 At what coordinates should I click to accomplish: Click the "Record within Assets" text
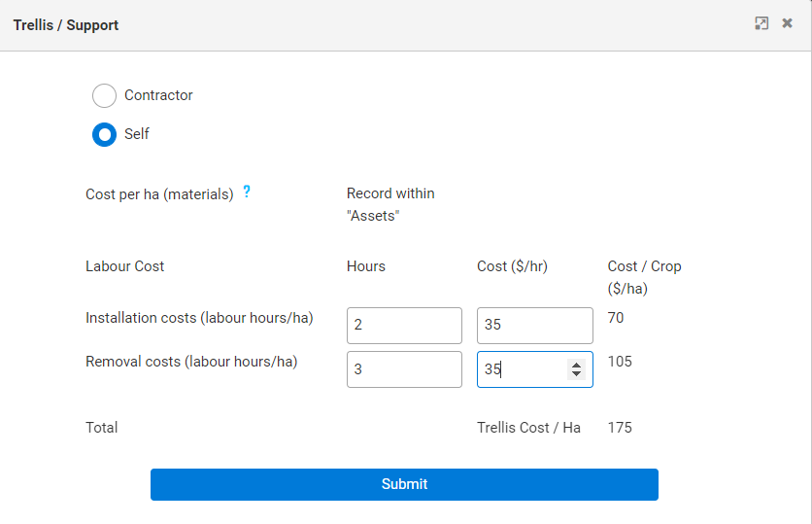[x=390, y=204]
